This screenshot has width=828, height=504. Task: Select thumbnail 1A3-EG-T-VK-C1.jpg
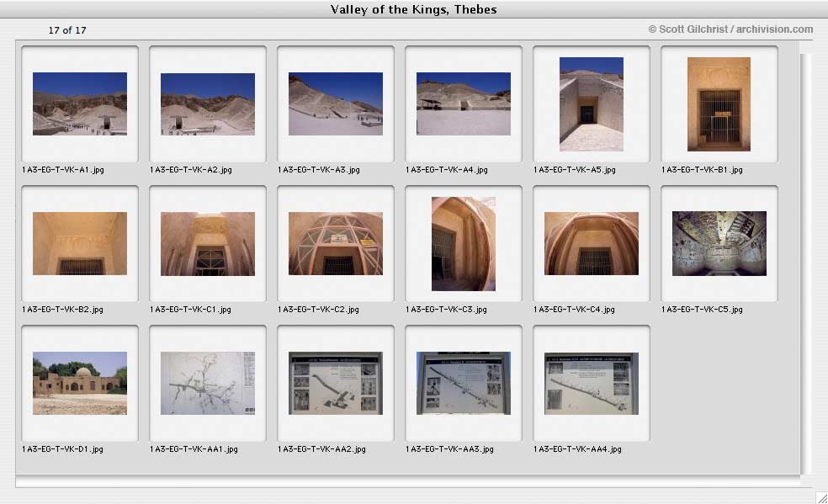coord(208,244)
